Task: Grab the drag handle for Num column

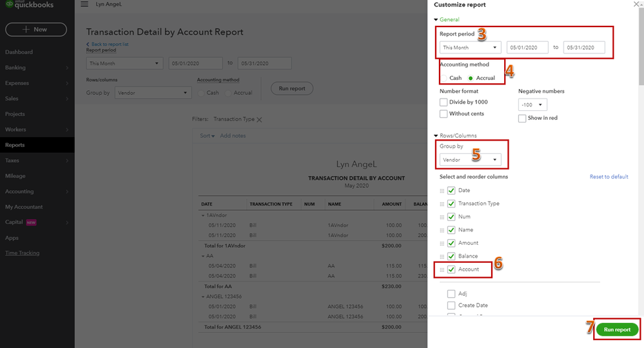Action: 442,217
